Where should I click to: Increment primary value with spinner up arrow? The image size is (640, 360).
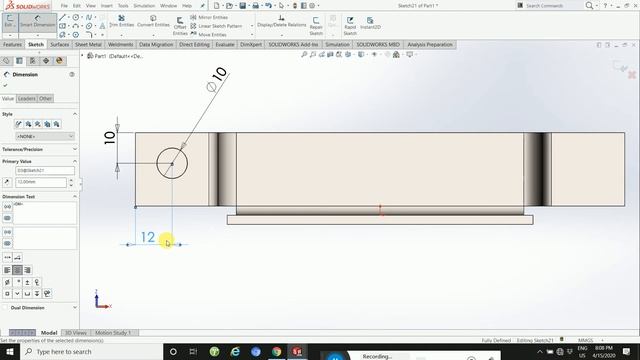(x=71, y=180)
